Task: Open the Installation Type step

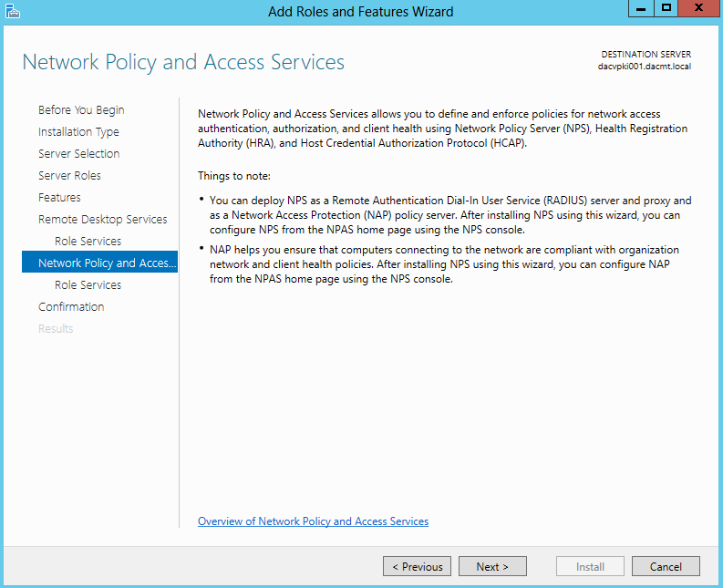Action: click(x=78, y=132)
